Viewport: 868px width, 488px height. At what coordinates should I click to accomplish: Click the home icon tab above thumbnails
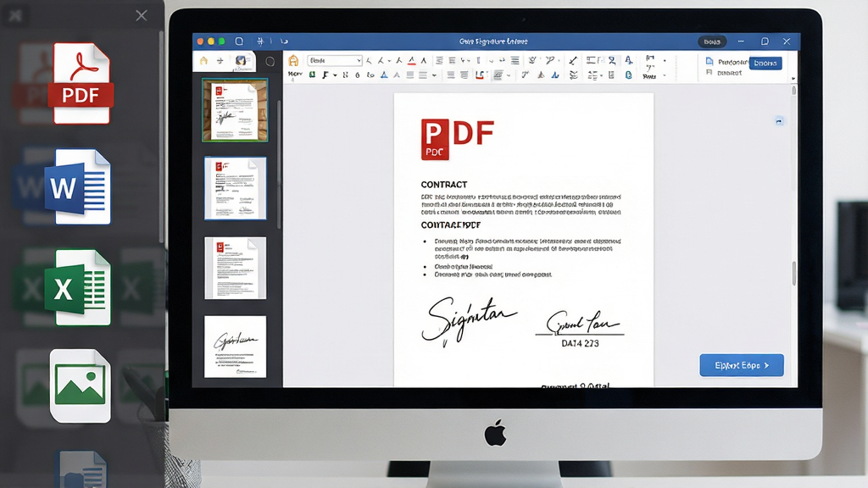click(x=203, y=61)
